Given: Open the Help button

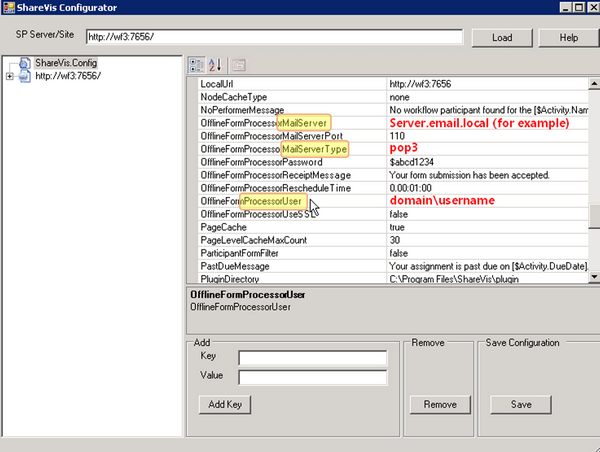Looking at the screenshot, I should click(569, 38).
